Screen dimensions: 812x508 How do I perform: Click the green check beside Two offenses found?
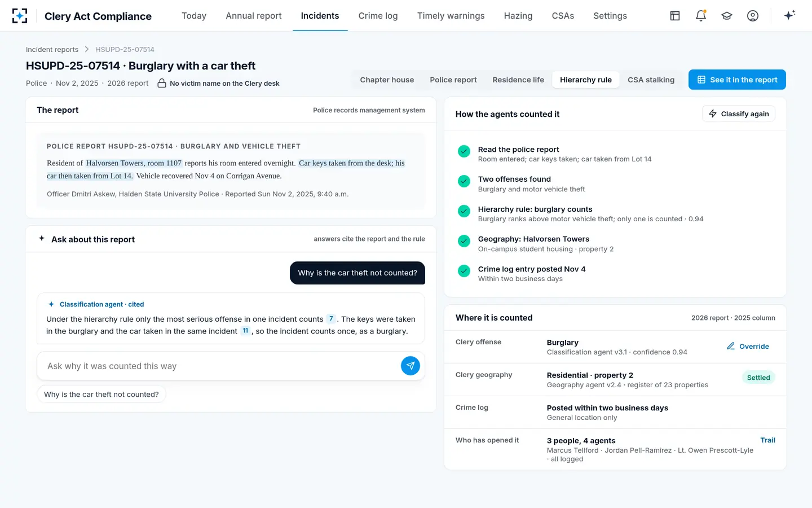tap(464, 181)
